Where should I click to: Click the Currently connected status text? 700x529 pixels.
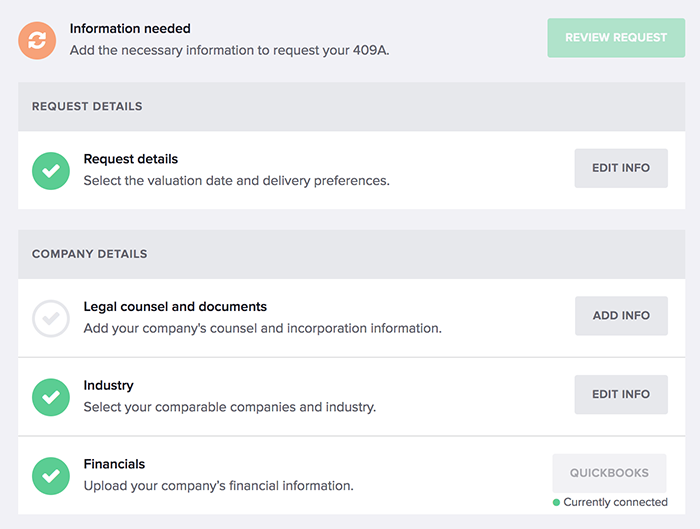pyautogui.click(x=616, y=502)
